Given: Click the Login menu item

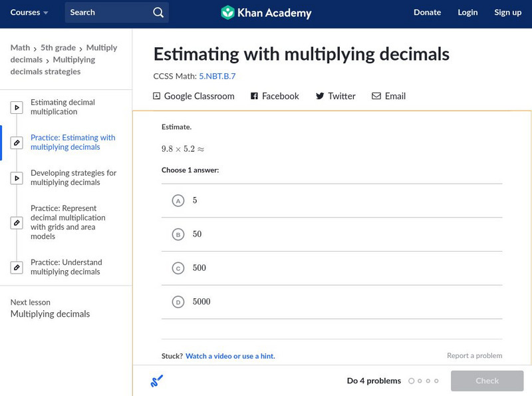Looking at the screenshot, I should (x=467, y=13).
